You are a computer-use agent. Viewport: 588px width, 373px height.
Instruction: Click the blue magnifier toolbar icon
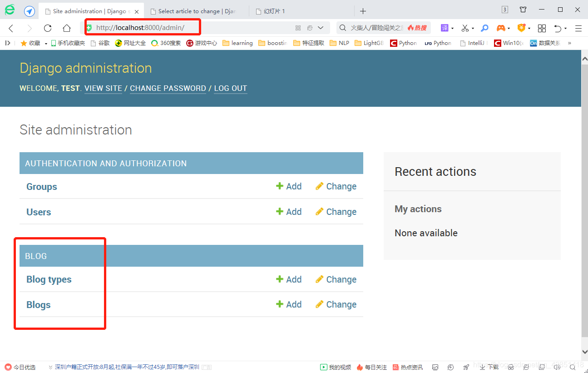pyautogui.click(x=485, y=28)
